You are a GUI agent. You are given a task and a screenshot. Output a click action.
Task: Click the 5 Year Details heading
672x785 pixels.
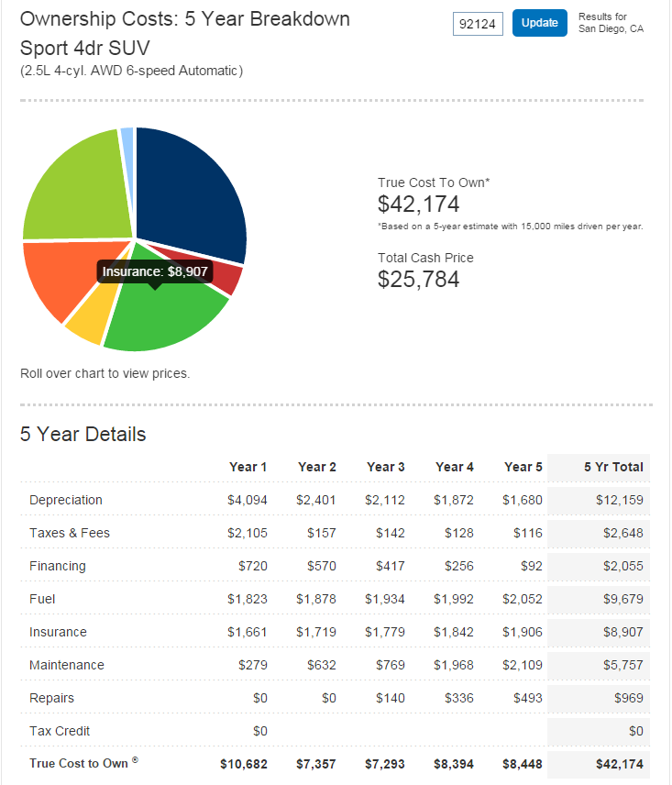click(x=83, y=434)
